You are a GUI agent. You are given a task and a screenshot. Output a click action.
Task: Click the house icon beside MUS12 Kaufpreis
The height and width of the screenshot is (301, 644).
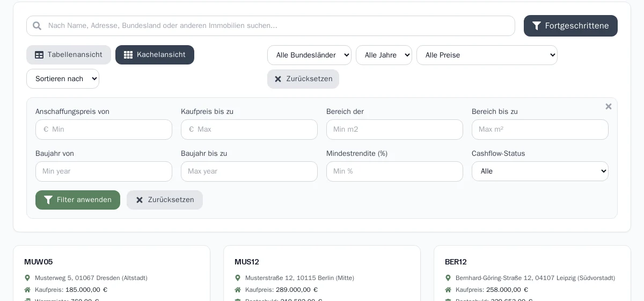point(238,290)
